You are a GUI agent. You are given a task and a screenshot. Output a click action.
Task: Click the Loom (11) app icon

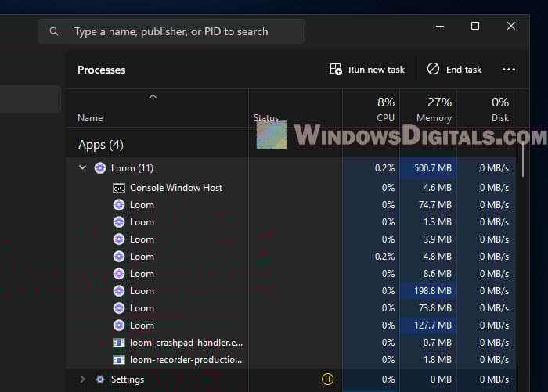(x=100, y=168)
